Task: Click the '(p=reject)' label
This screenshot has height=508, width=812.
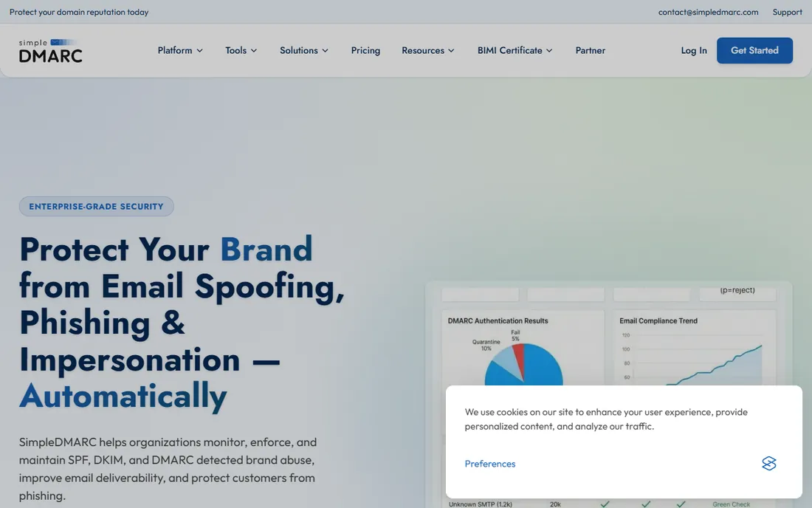Action: (x=737, y=290)
